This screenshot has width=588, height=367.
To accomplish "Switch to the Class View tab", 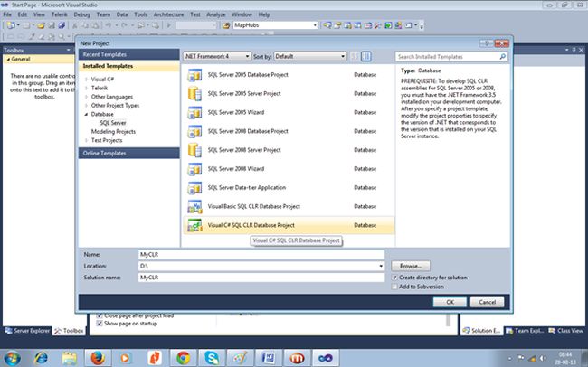I will coord(566,331).
